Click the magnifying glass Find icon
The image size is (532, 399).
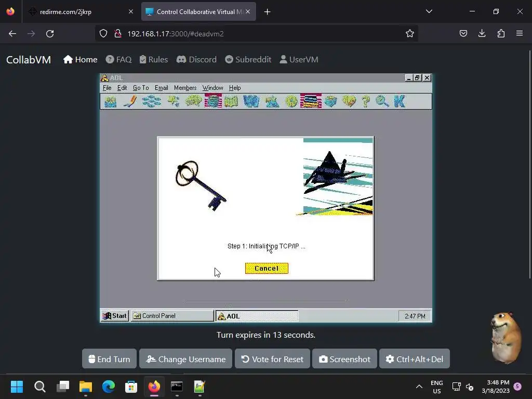point(382,101)
